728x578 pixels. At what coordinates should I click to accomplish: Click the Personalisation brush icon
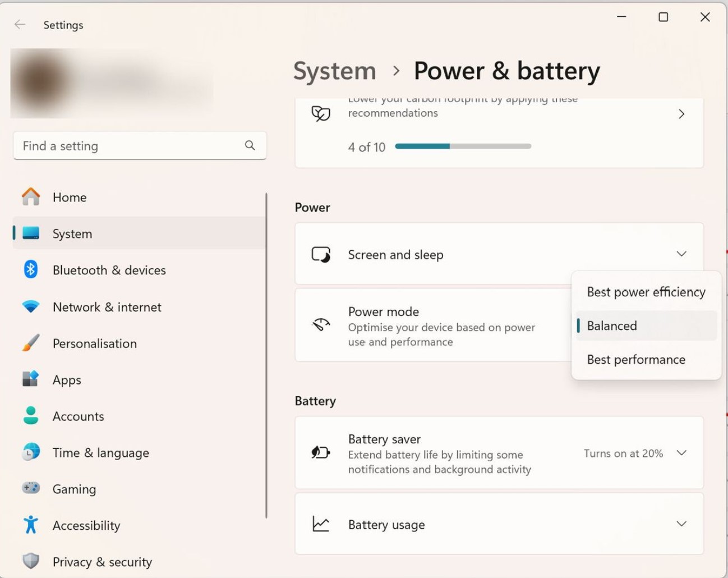pyautogui.click(x=30, y=343)
